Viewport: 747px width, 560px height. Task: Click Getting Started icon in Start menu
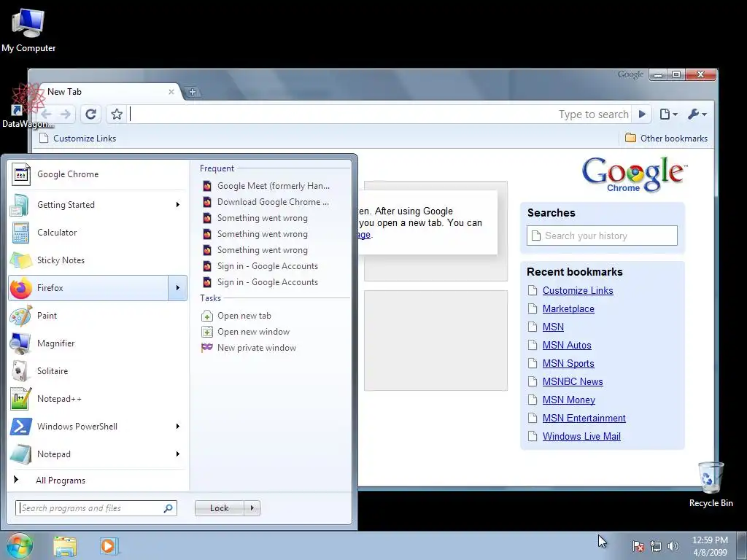tap(21, 205)
